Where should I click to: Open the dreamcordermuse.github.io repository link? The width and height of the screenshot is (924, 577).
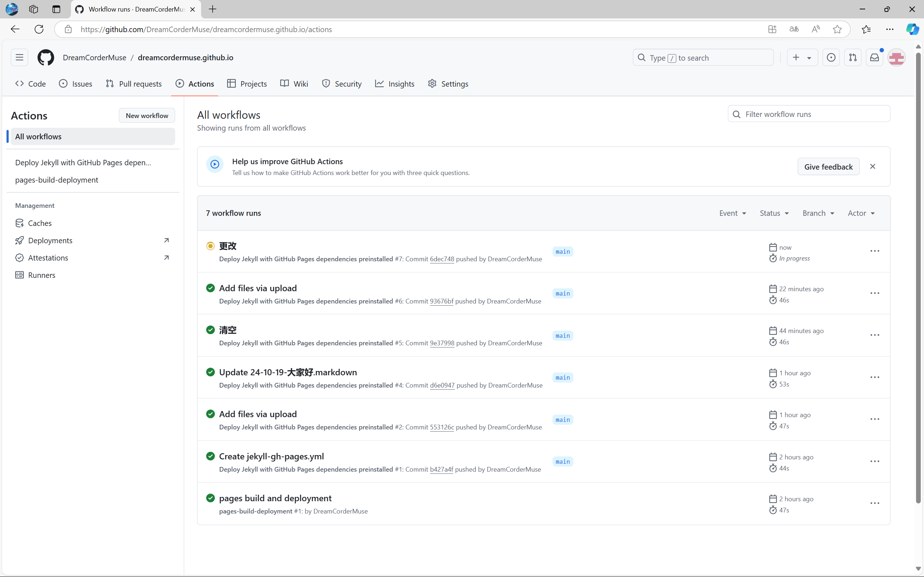(x=186, y=58)
